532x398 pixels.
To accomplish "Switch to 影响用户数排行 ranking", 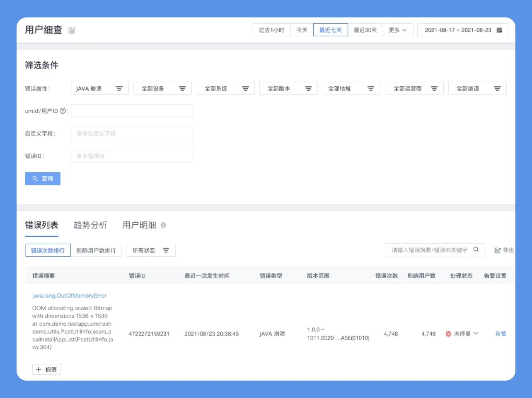I will click(96, 250).
